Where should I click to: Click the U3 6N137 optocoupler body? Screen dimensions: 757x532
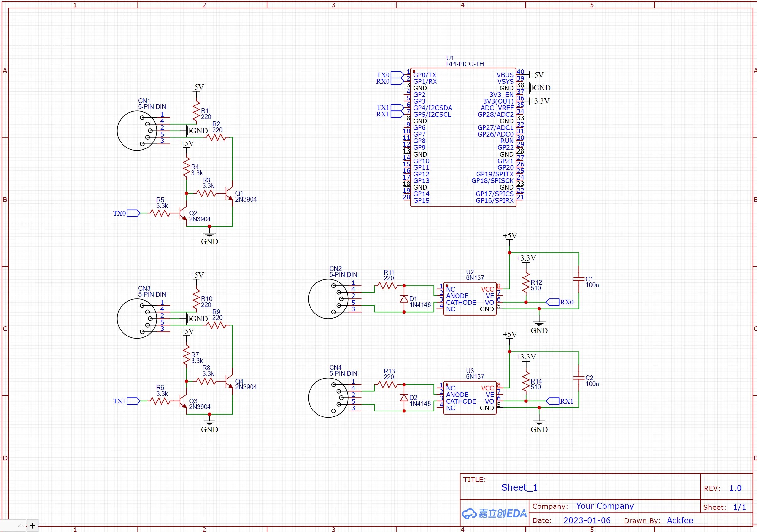coord(470,398)
